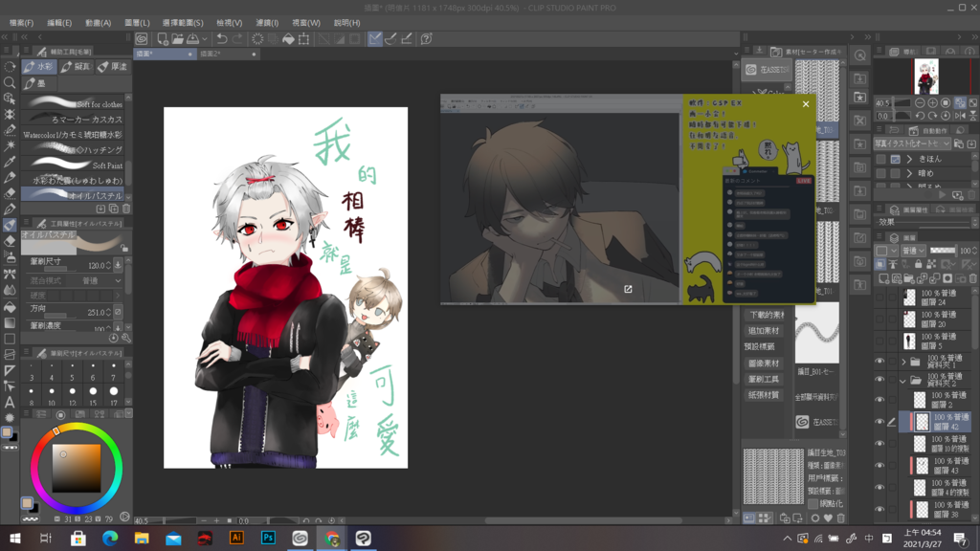Open 圖層(L) menu
This screenshot has height=551, width=980.
pyautogui.click(x=137, y=23)
